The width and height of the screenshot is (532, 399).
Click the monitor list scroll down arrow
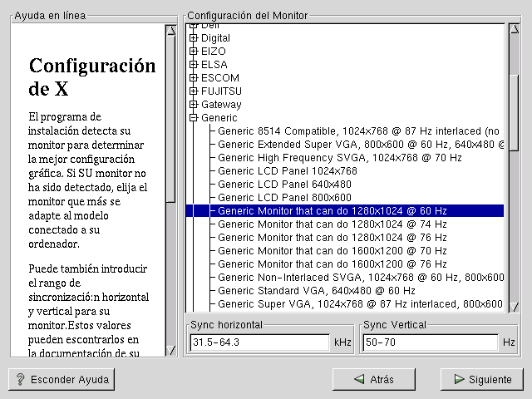[514, 307]
